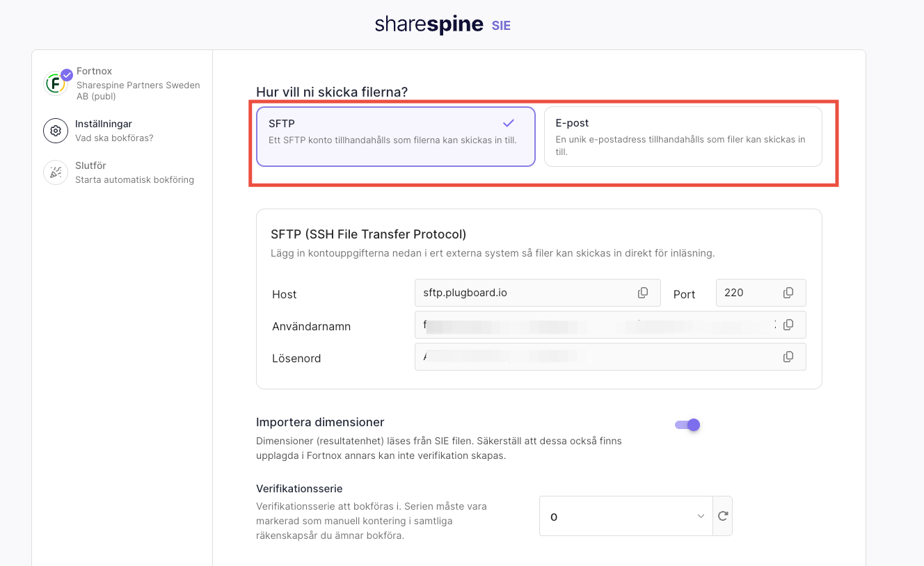Click the Inställningar gear icon
The image size is (924, 566).
pyautogui.click(x=56, y=131)
